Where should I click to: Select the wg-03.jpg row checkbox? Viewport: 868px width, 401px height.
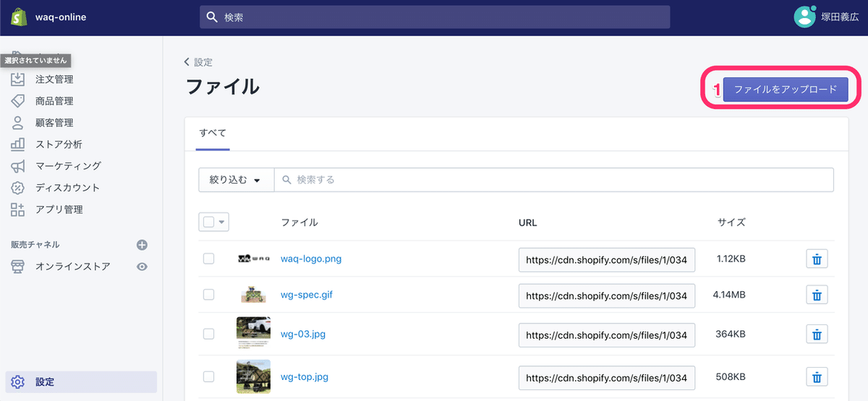coord(208,334)
